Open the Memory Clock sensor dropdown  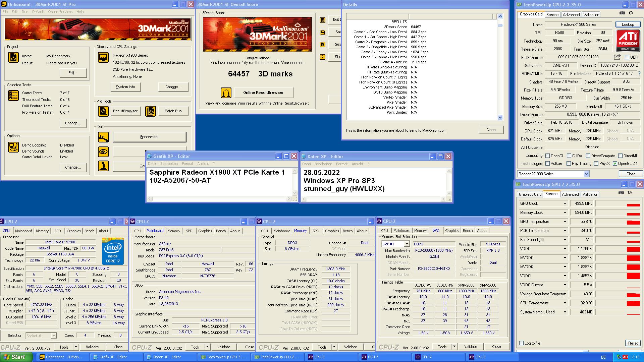click(565, 213)
